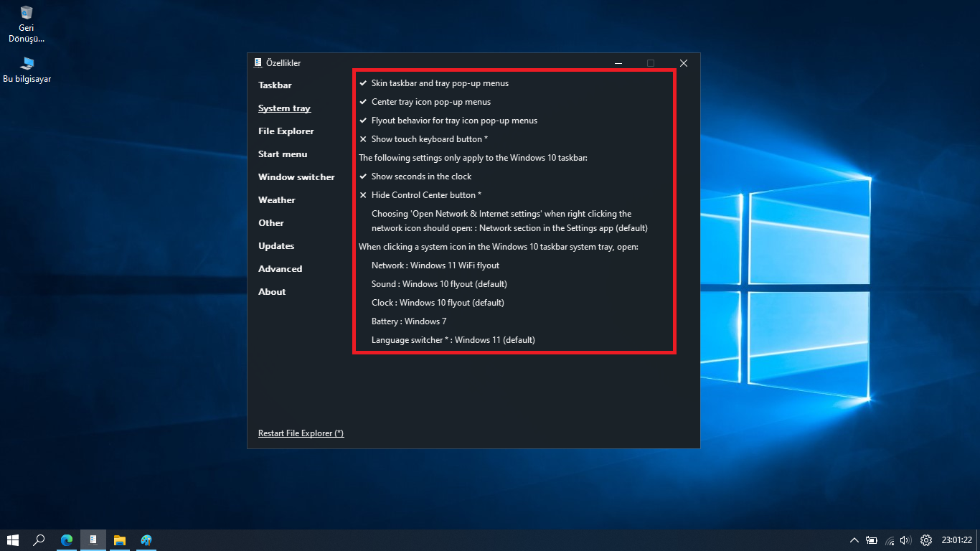Open the network tray icon

(890, 540)
